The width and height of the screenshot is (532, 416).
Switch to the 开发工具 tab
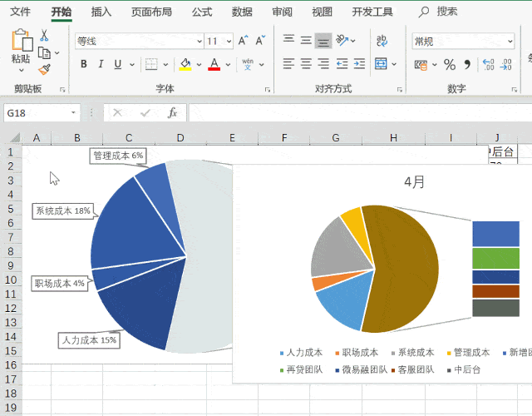[372, 12]
